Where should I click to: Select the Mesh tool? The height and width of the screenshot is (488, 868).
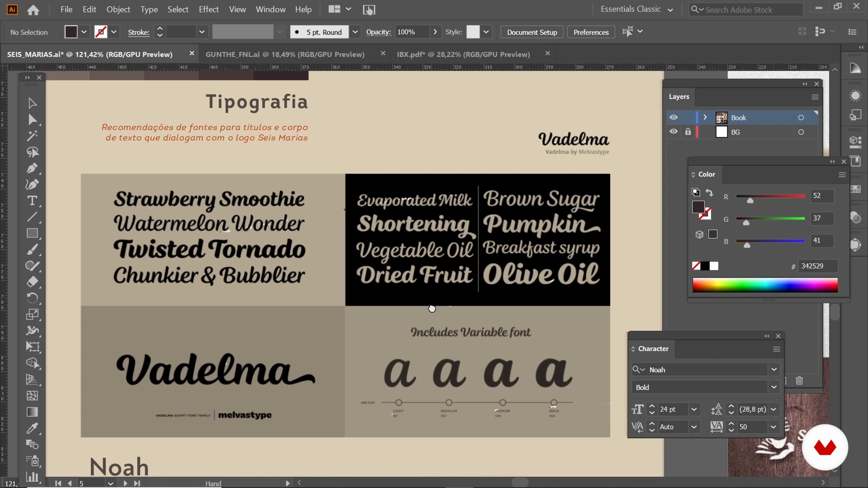tap(32, 395)
